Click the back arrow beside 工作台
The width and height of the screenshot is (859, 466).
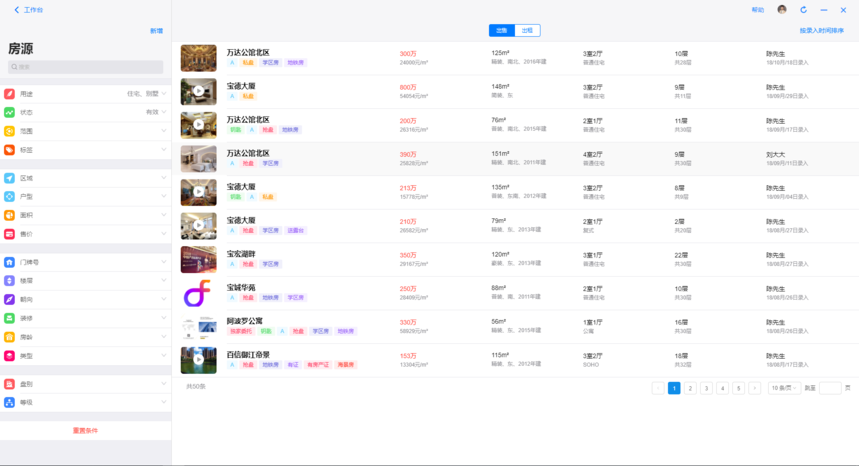click(16, 10)
